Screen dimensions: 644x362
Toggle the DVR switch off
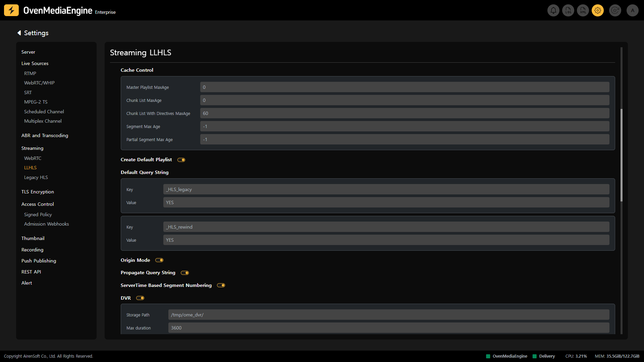(140, 298)
